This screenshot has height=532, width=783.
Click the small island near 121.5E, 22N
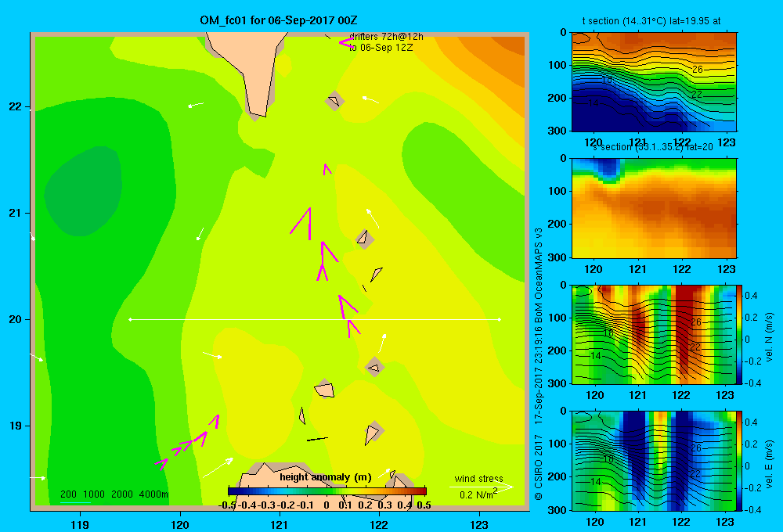[334, 101]
